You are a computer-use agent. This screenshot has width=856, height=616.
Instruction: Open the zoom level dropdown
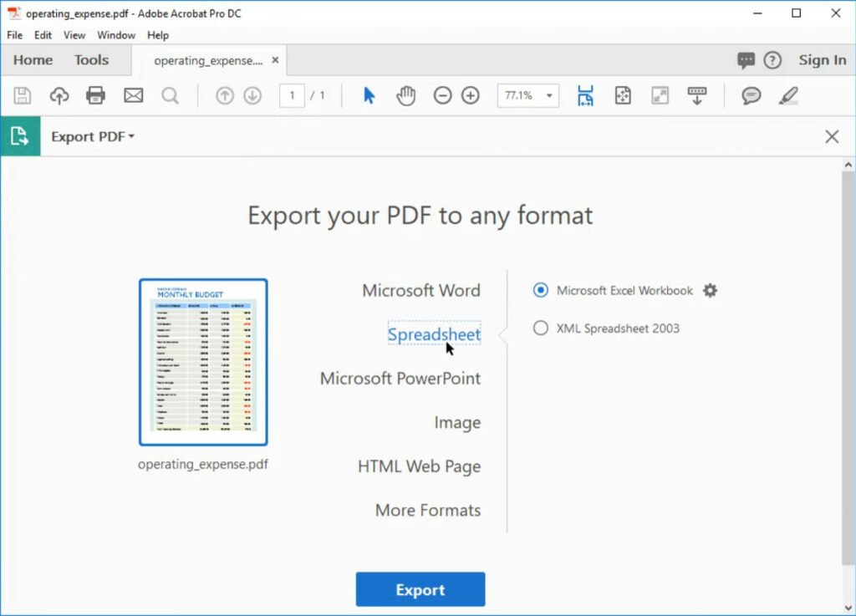click(x=548, y=95)
